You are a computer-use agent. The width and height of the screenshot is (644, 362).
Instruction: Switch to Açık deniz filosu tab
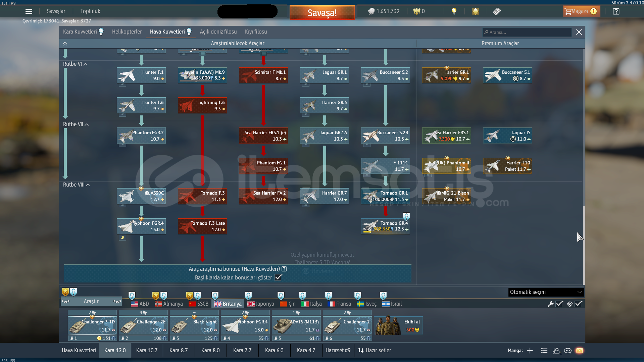(218, 32)
